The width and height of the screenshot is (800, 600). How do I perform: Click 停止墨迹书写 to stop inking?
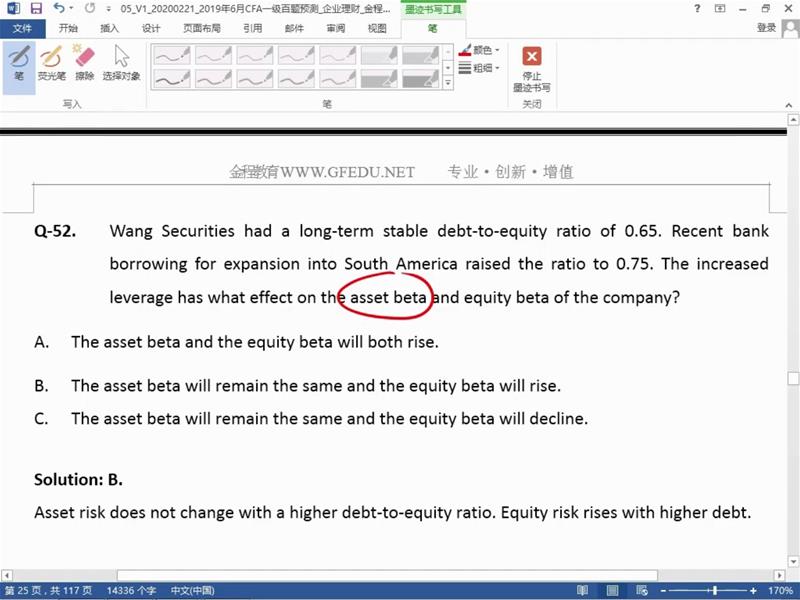click(532, 69)
